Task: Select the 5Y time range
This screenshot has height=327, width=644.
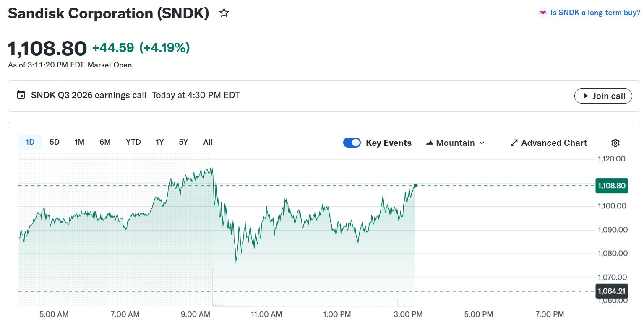Action: click(183, 142)
